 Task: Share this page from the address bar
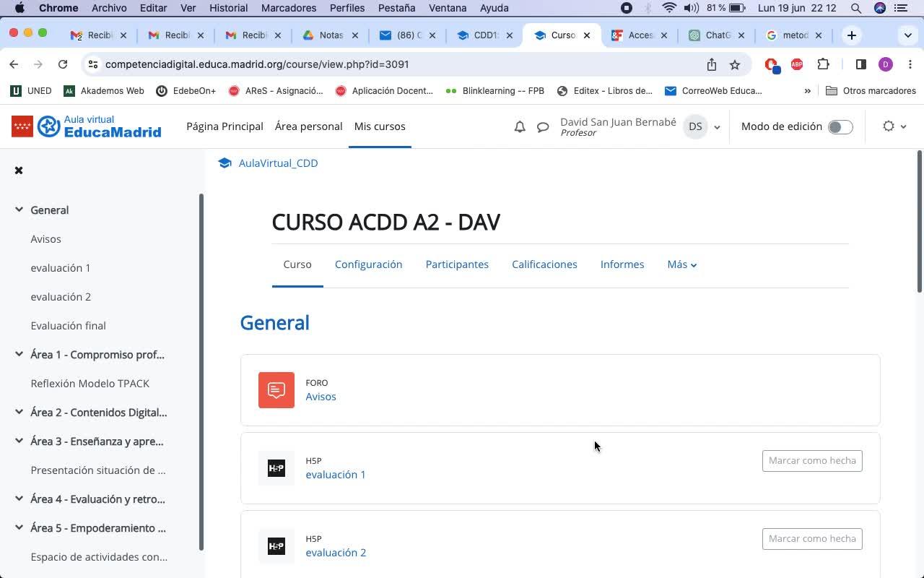pos(712,64)
